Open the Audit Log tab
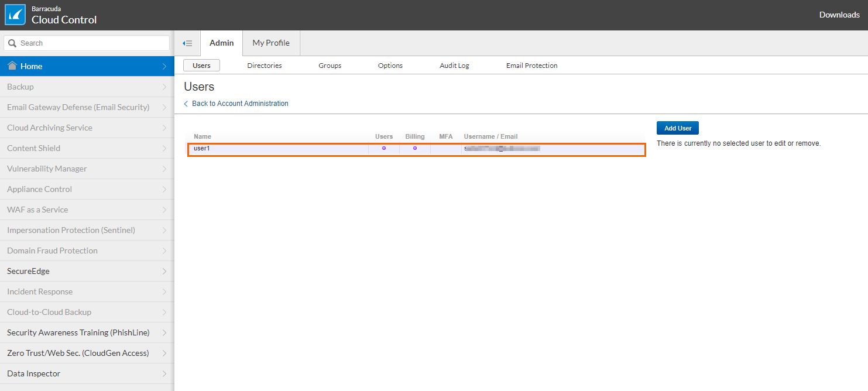 (454, 66)
